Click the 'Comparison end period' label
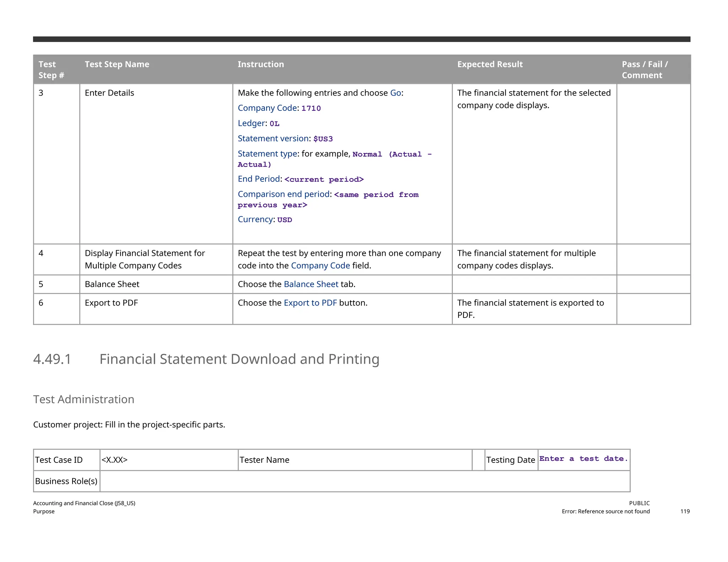 pos(283,194)
